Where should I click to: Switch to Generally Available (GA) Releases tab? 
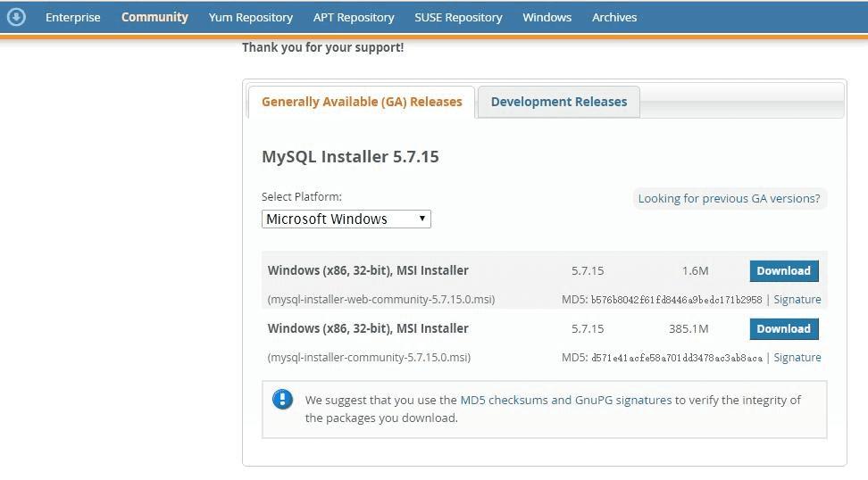362,102
